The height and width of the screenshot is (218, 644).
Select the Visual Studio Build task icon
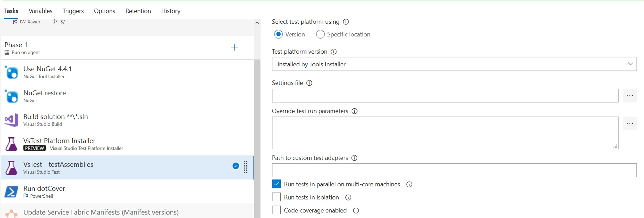pyautogui.click(x=11, y=120)
